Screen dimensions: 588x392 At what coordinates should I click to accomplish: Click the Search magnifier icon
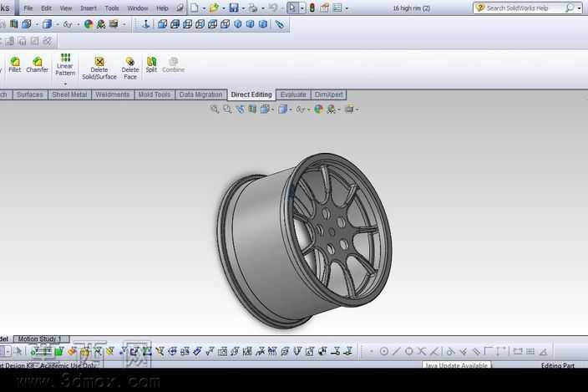(570, 8)
